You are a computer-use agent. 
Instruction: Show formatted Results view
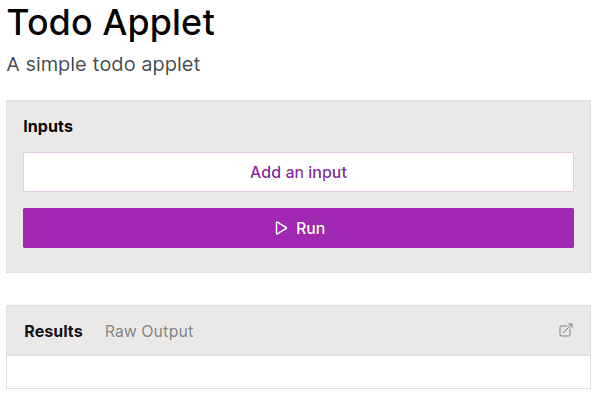click(54, 331)
